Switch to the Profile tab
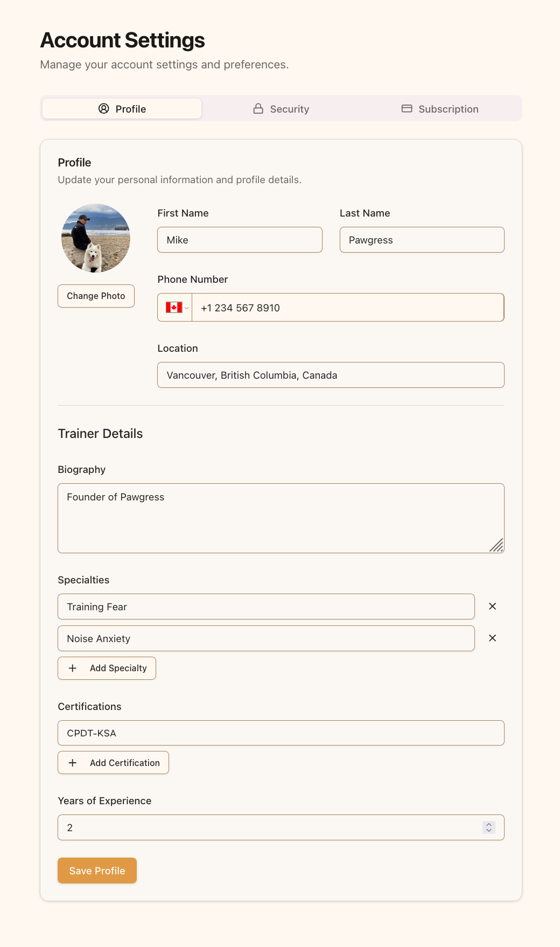Image resolution: width=560 pixels, height=947 pixels. pos(122,109)
